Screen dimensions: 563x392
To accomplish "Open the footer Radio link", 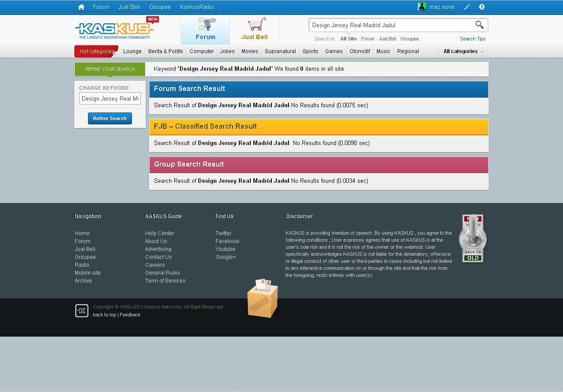I will tap(82, 265).
